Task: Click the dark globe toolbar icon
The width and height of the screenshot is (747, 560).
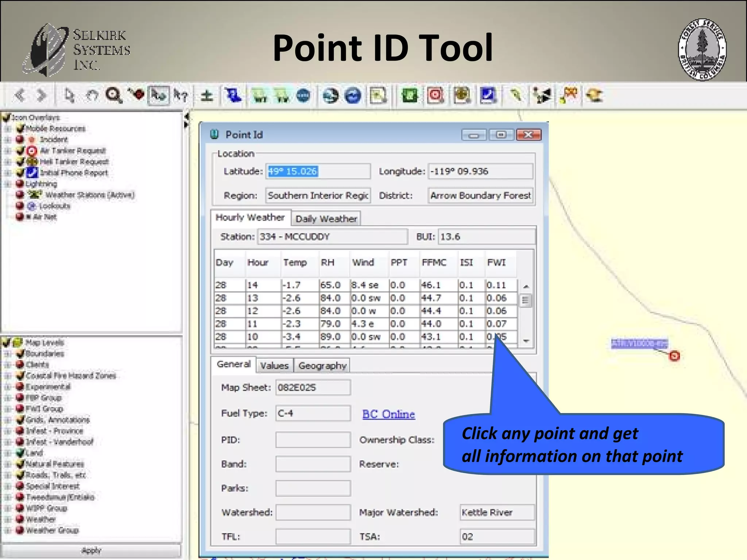Action: [330, 96]
